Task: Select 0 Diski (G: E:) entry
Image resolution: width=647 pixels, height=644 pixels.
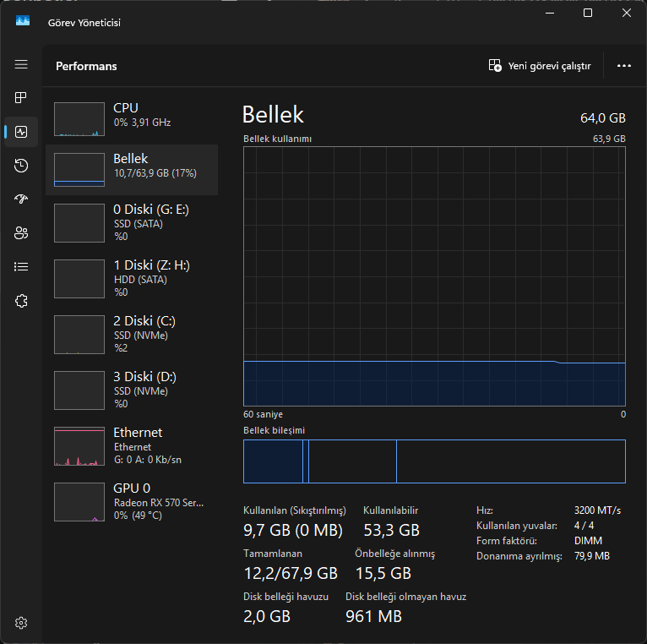Action: [131, 222]
